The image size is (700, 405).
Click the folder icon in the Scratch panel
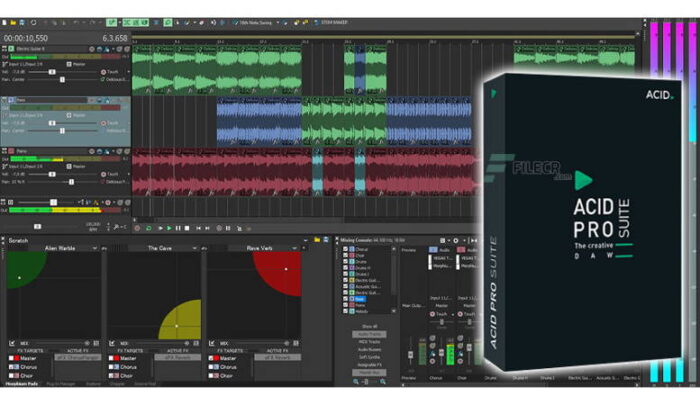(x=317, y=240)
